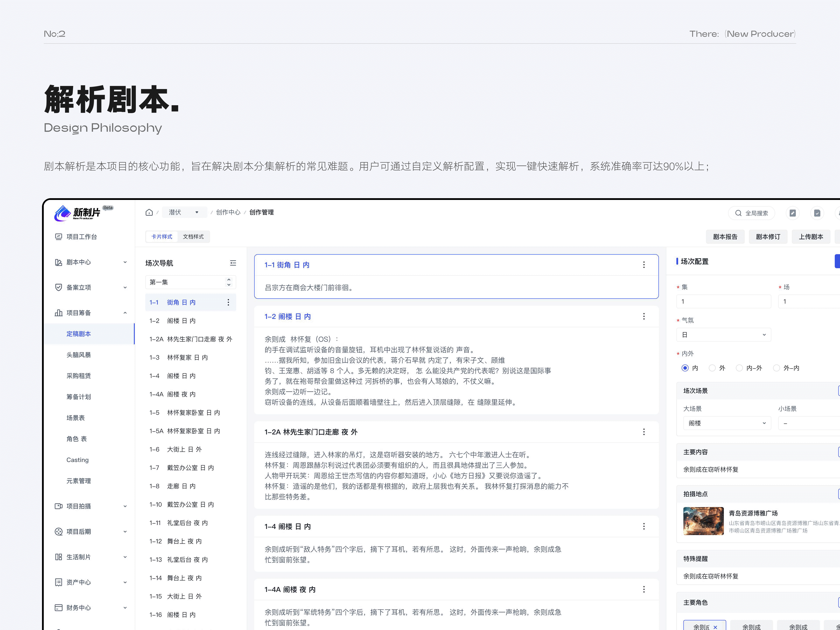Select scene 1-7 戴笠办公室 日 内 in navigation
Screen dimensions: 840x630
(x=191, y=468)
